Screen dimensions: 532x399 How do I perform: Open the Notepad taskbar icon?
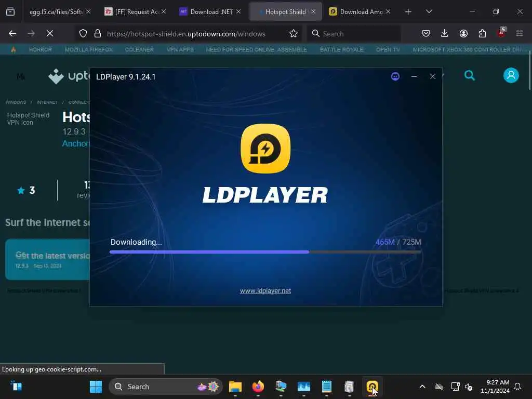[326, 387]
